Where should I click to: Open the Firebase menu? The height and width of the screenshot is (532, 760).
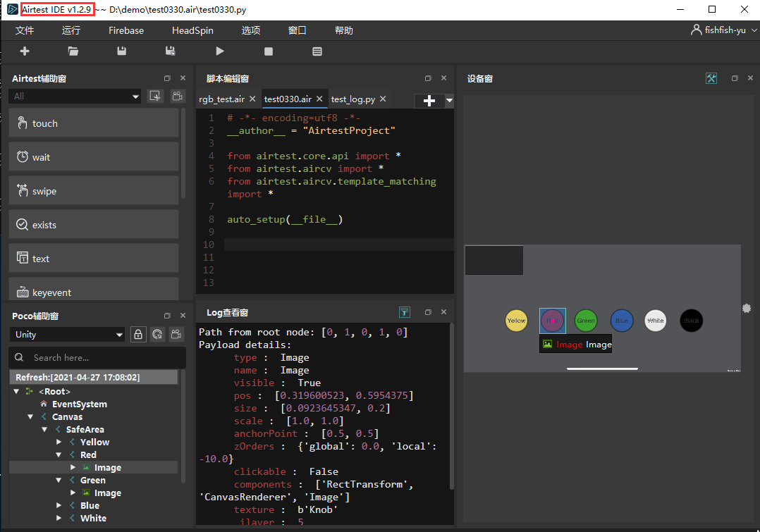[x=126, y=30]
